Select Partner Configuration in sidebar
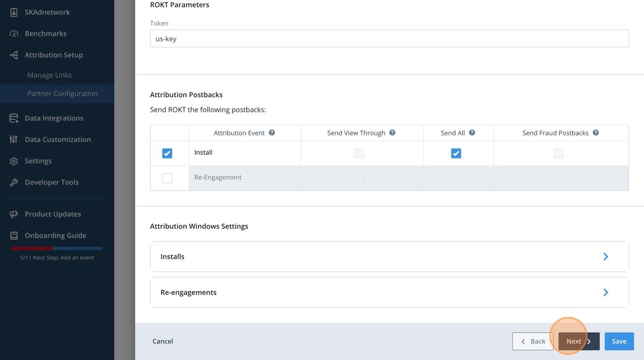This screenshot has height=360, width=644. click(62, 93)
